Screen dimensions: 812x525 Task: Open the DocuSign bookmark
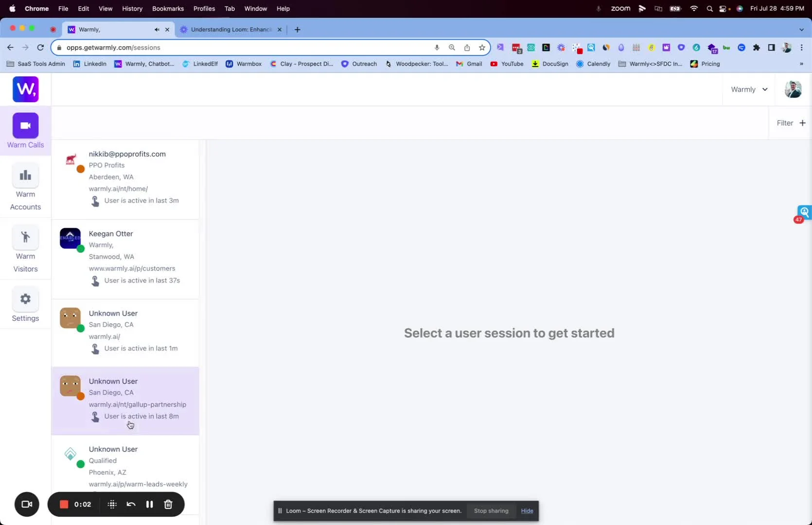coord(550,64)
